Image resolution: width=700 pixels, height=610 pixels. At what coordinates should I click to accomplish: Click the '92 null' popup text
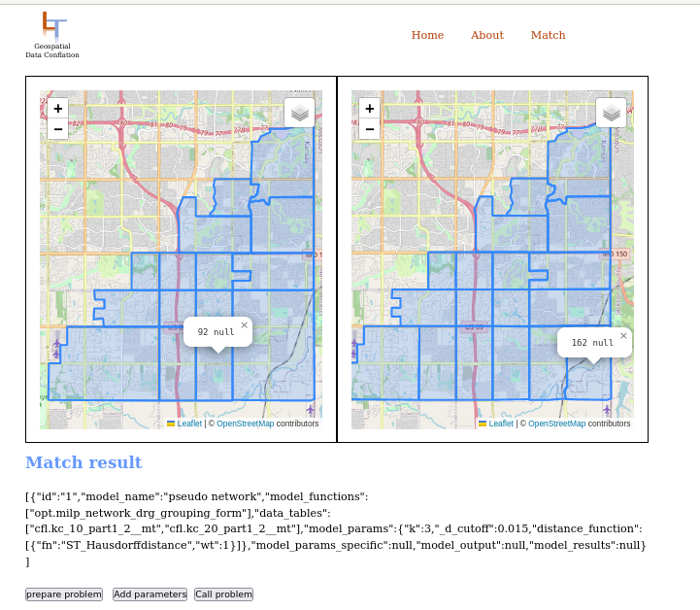(x=217, y=332)
